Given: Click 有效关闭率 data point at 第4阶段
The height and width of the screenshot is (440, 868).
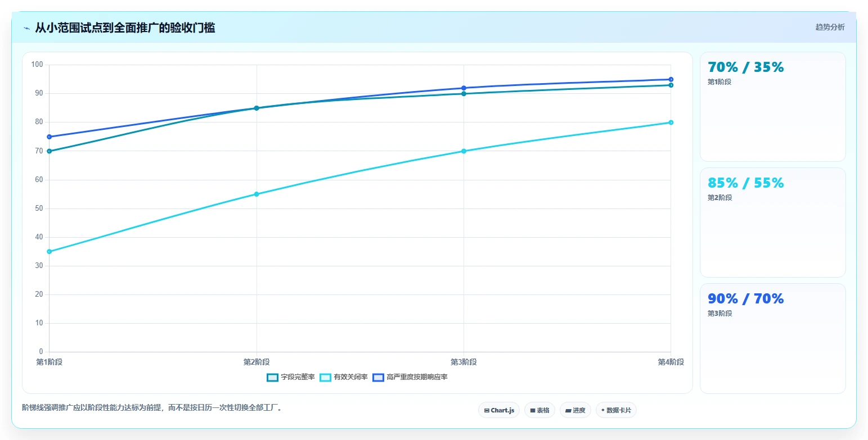Looking at the screenshot, I should 671,123.
